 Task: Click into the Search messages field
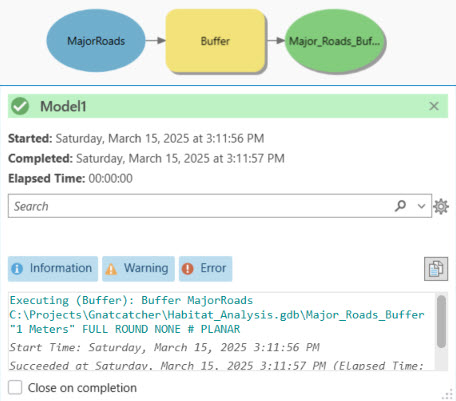point(200,206)
